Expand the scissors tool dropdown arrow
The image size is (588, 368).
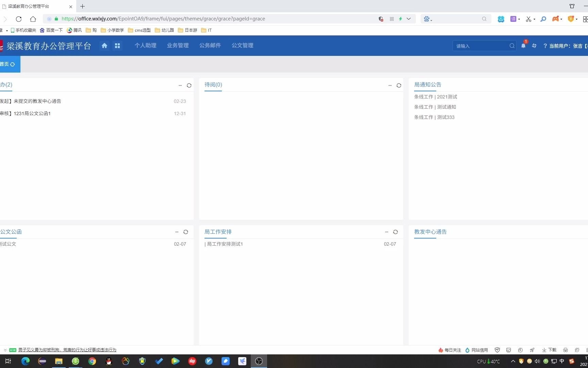point(534,19)
